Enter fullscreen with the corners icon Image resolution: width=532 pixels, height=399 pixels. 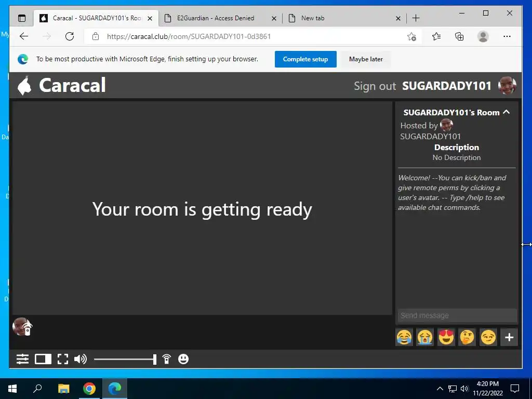63,359
